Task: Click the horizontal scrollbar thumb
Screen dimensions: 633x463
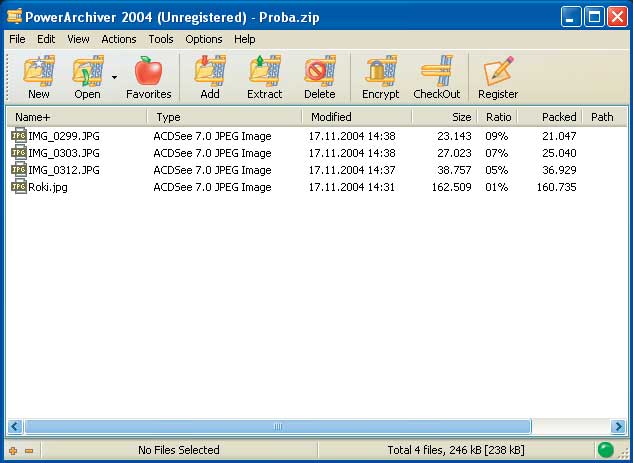Action: tap(278, 426)
